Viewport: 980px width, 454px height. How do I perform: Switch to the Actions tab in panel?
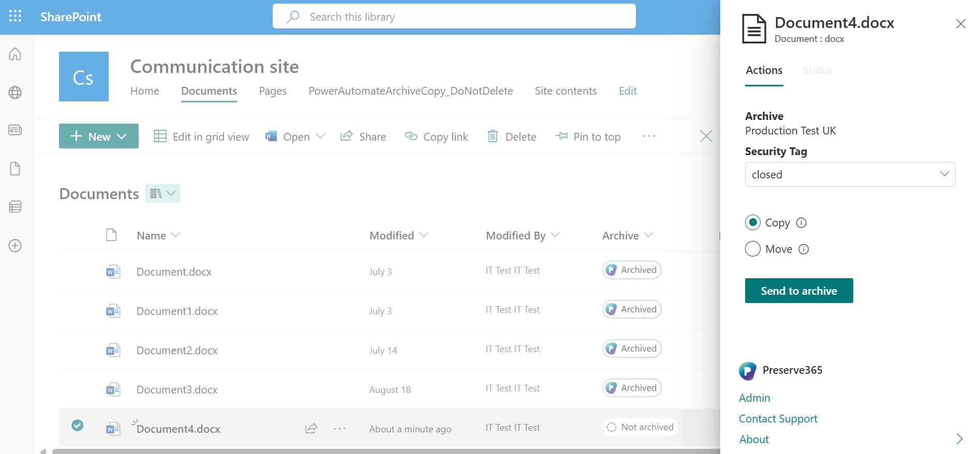[x=764, y=70]
